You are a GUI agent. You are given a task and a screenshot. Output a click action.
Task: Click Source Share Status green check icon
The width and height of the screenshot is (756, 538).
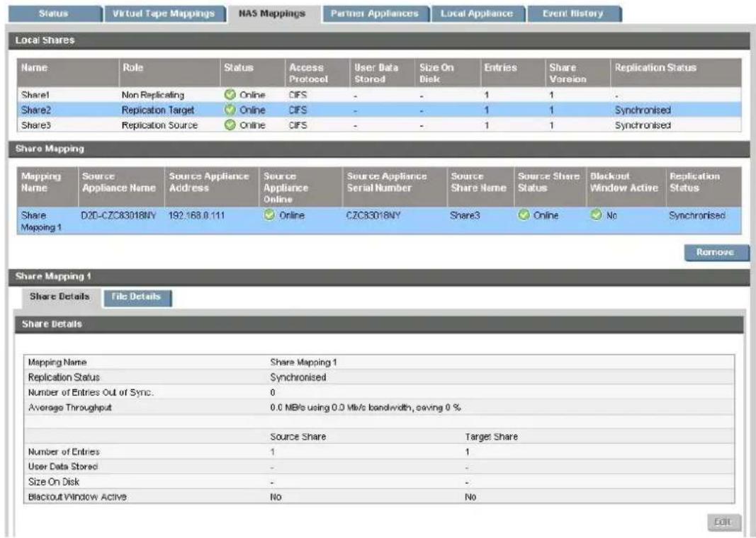[524, 214]
